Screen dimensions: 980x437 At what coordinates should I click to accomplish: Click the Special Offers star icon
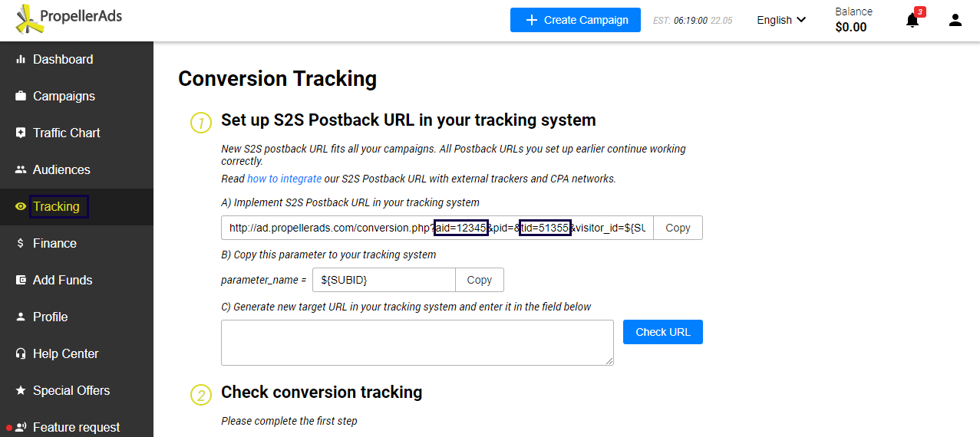(21, 391)
